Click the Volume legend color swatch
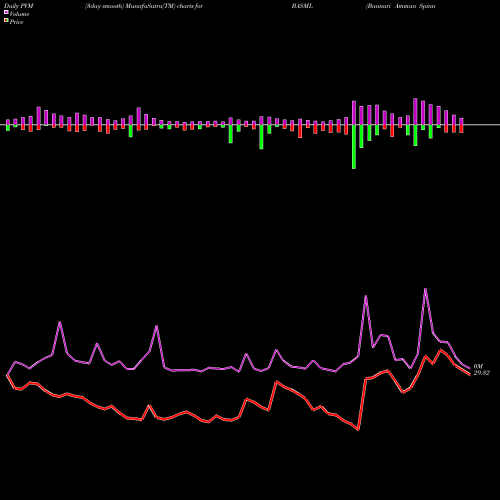The image size is (500, 500). 6,13
